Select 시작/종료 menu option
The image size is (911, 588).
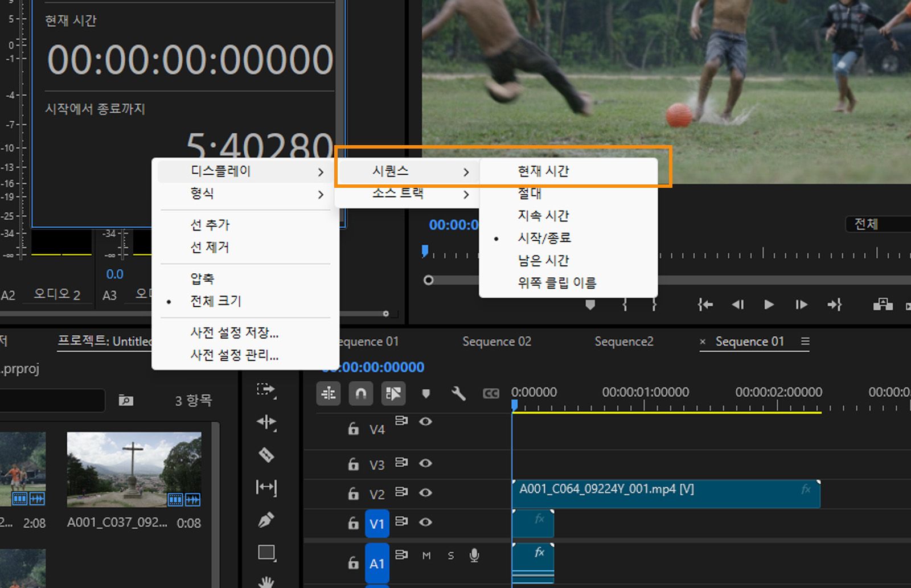coord(568,238)
